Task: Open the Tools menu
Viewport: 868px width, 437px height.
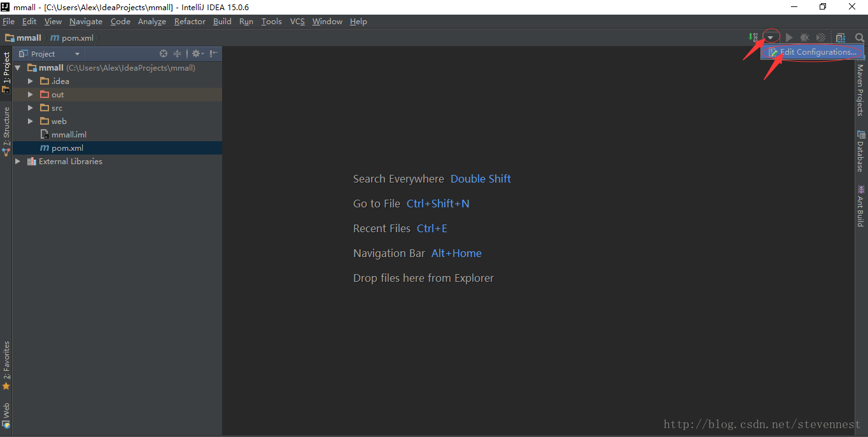Action: click(x=272, y=22)
